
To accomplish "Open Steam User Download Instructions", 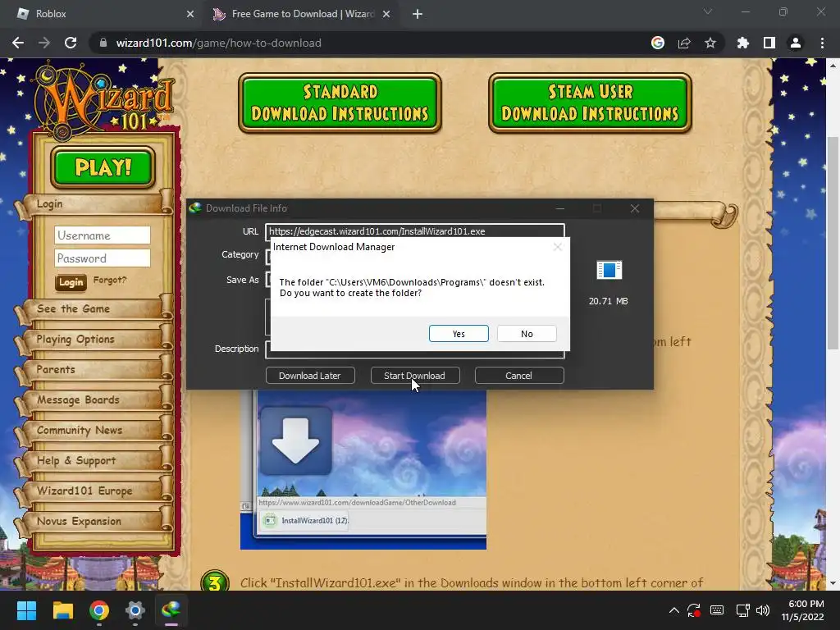I will tap(590, 103).
